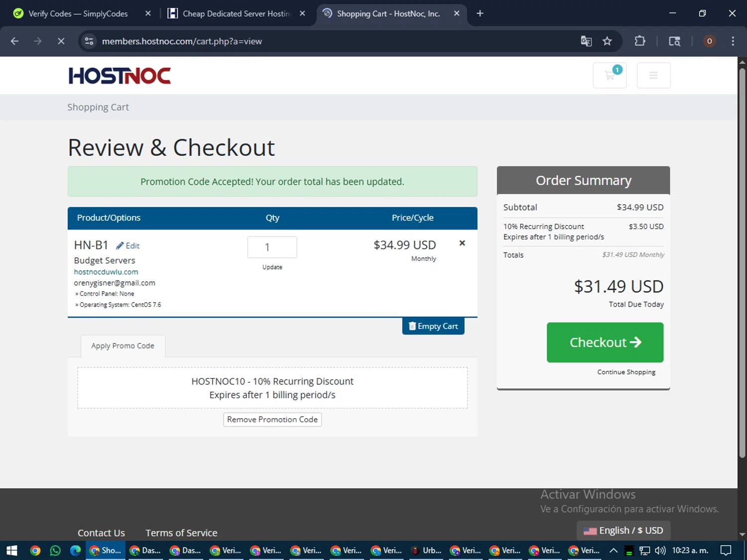Screen dimensions: 747x560
Task: Open Terms of Service footer link
Action: point(181,533)
